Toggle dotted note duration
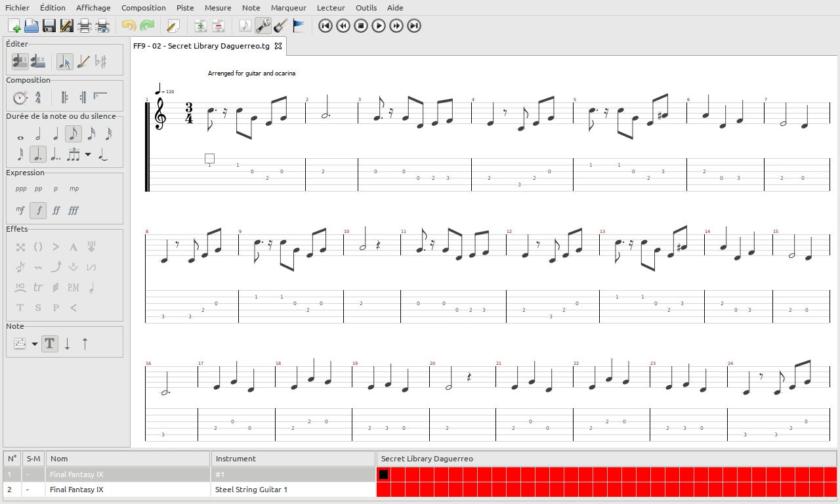Image resolution: width=840 pixels, height=504 pixels. (x=38, y=155)
